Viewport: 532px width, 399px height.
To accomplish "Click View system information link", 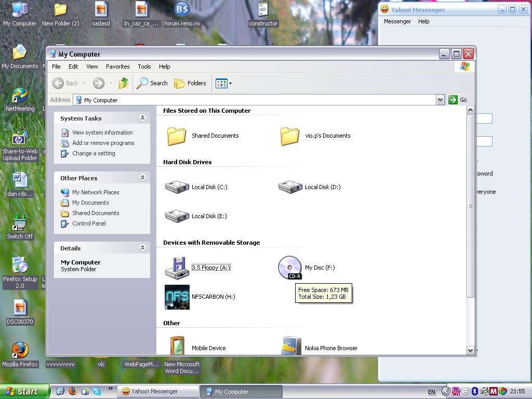I will [x=102, y=132].
